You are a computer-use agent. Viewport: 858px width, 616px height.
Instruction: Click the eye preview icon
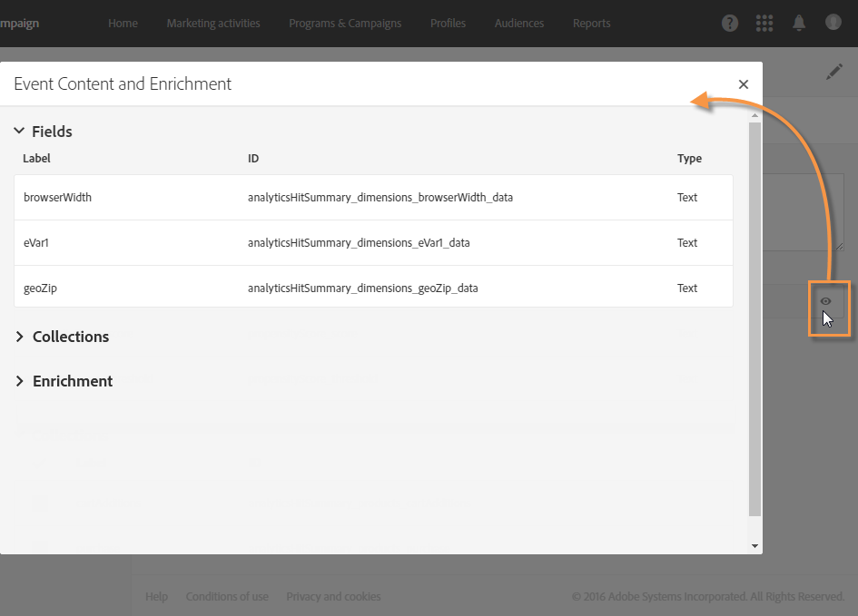(825, 301)
